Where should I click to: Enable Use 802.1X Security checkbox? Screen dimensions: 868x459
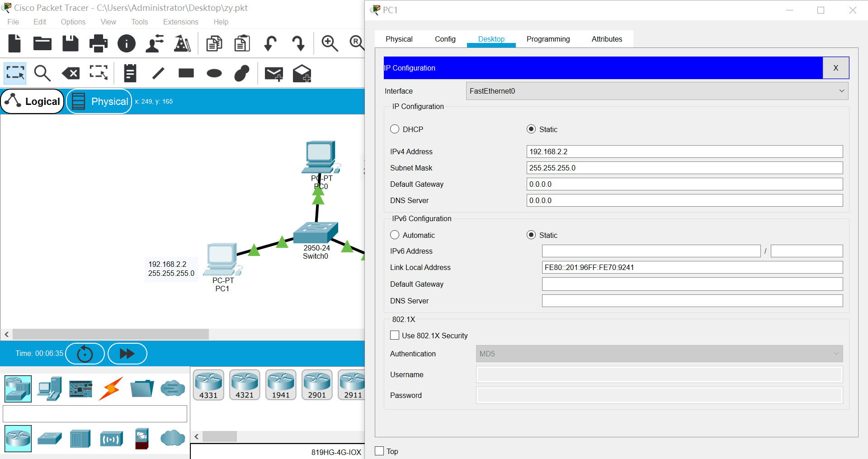click(x=395, y=336)
